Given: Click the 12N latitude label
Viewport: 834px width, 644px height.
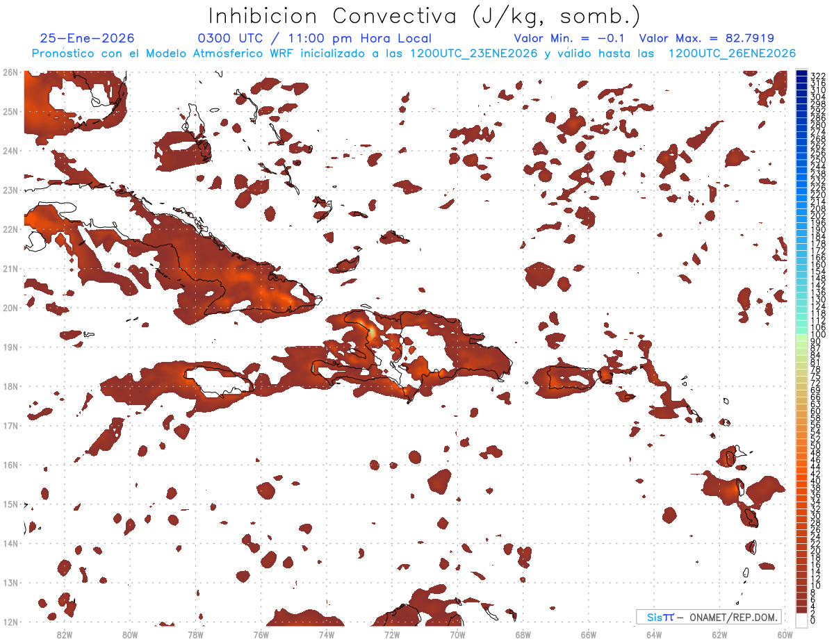Looking at the screenshot, I should [10, 622].
